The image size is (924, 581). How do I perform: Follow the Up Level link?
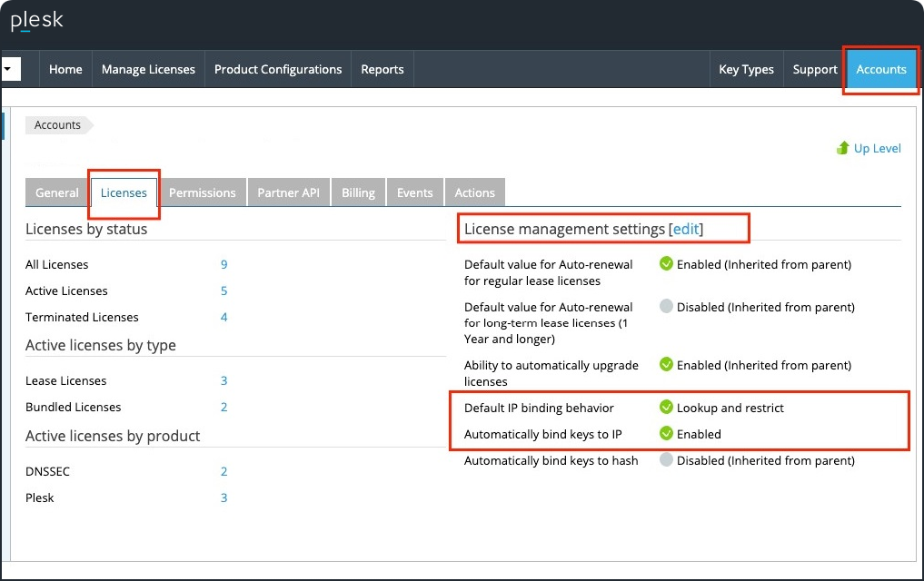pos(877,148)
